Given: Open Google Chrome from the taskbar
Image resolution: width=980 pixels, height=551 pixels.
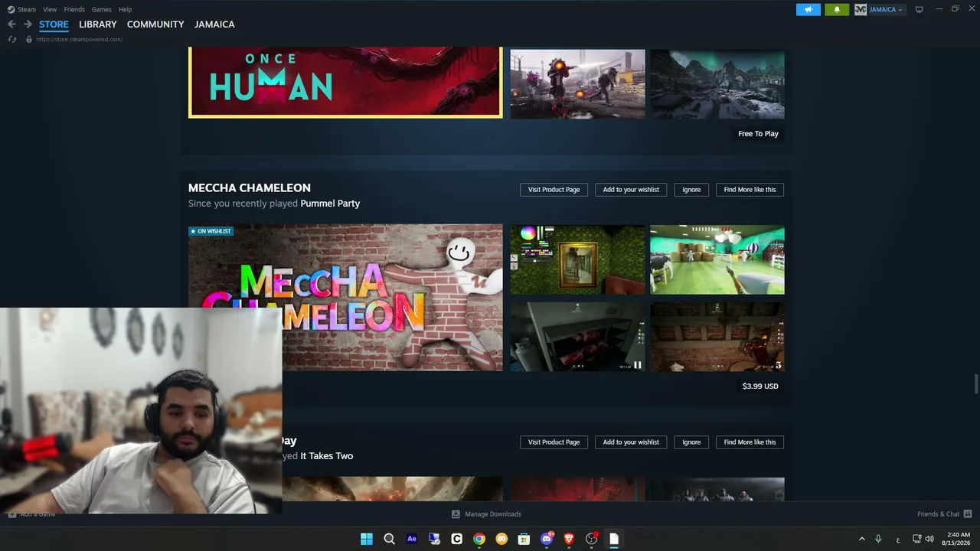Looking at the screenshot, I should click(479, 539).
